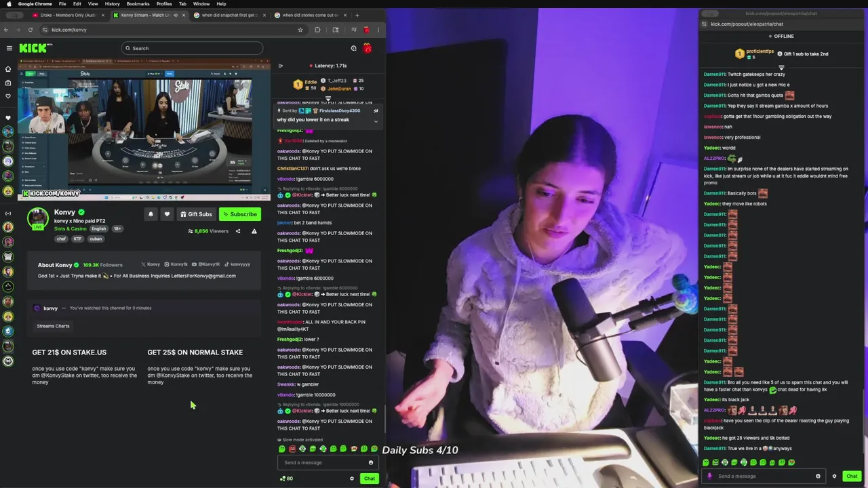
Task: Open Chrome three-dot menu
Action: 378,30
